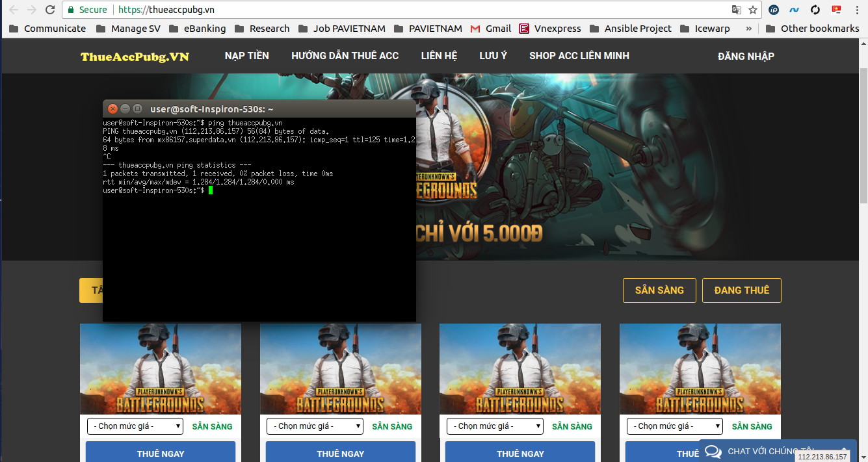Open the Manage SV bookmark folder

point(129,29)
